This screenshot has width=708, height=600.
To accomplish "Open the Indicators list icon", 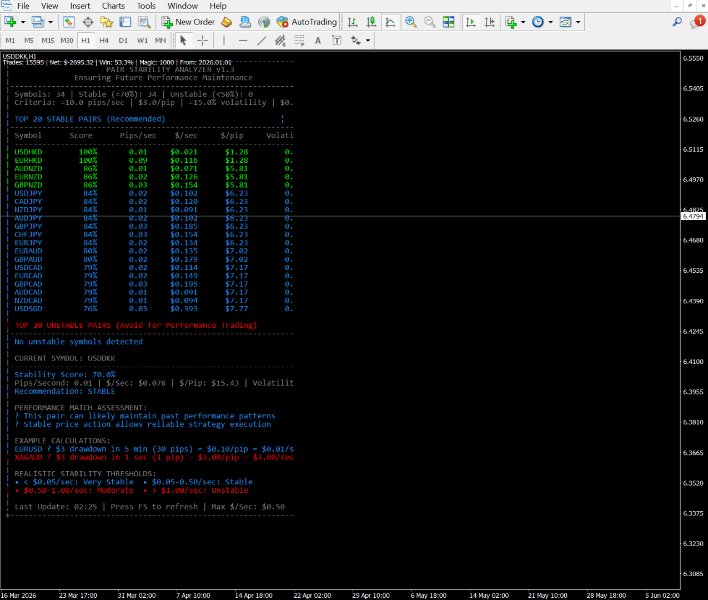I will tap(511, 22).
